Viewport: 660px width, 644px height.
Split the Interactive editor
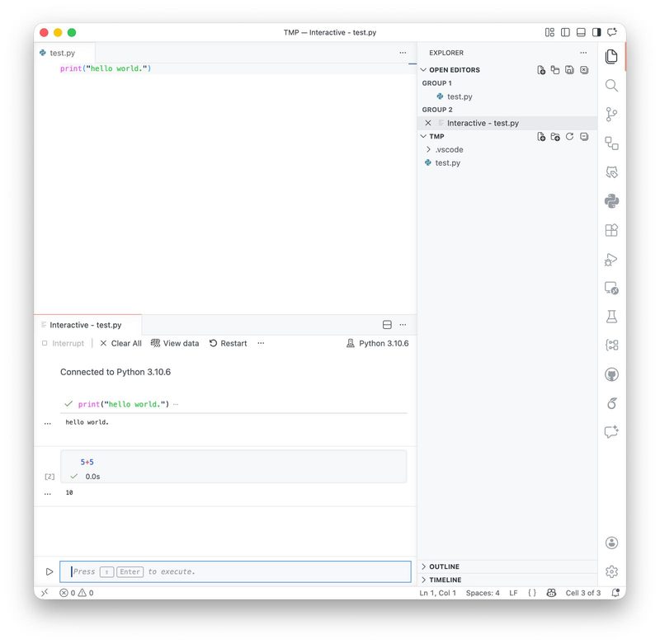click(x=387, y=325)
